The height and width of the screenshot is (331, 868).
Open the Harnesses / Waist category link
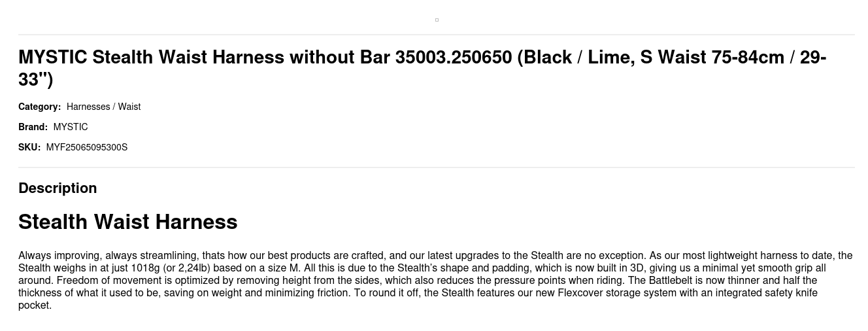click(x=103, y=107)
